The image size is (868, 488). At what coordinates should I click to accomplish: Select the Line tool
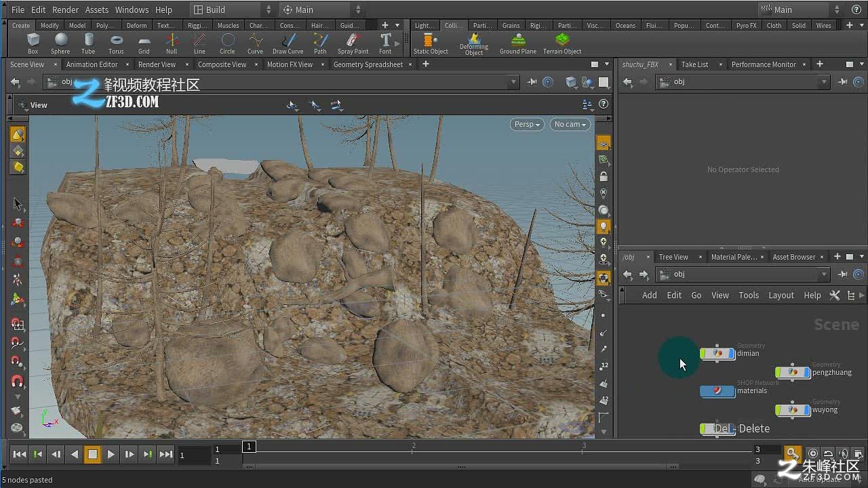[x=199, y=44]
